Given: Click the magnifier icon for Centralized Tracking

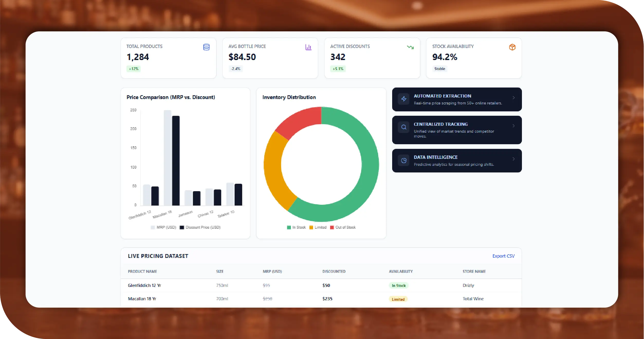Looking at the screenshot, I should point(404,127).
